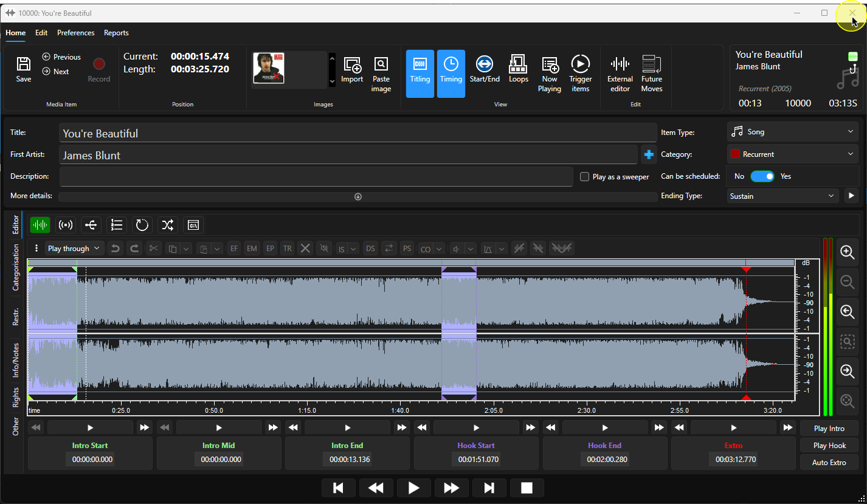Open the Preferences menu
867x504 pixels.
pyautogui.click(x=76, y=33)
